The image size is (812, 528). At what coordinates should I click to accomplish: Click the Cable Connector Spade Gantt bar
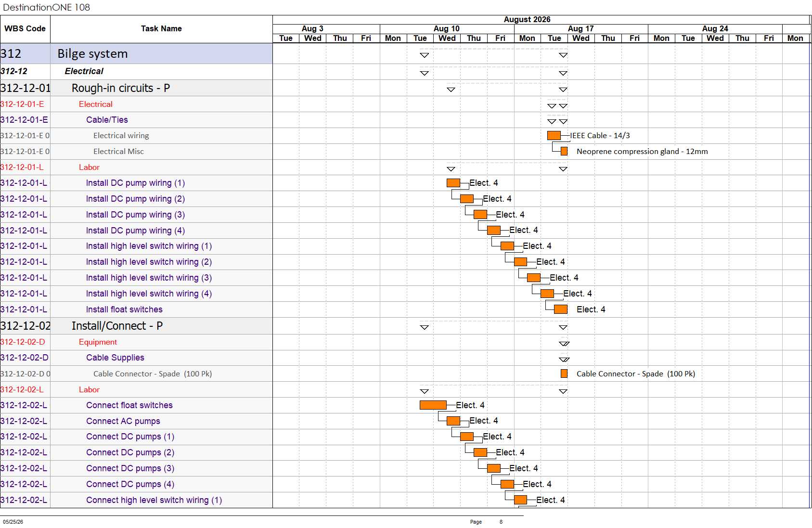click(564, 373)
